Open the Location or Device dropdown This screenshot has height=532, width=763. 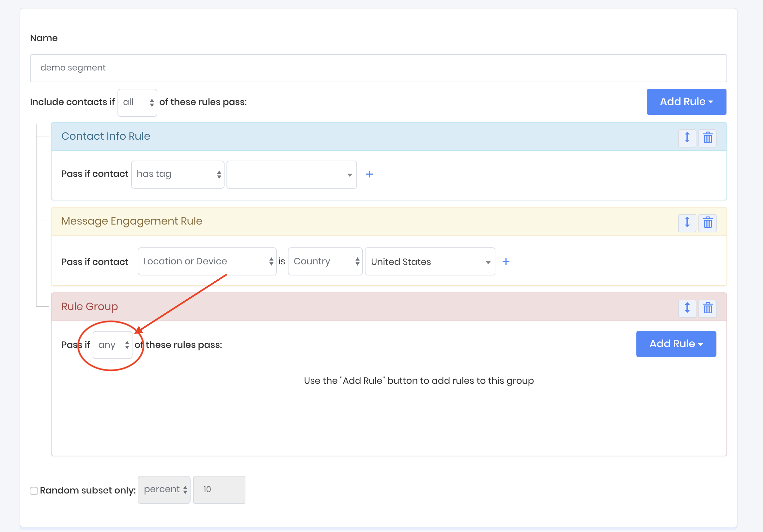207,261
